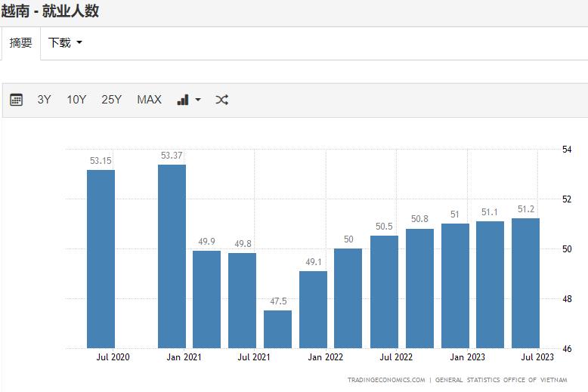Open the calendar date range picker
The image size is (588, 392).
(16, 100)
